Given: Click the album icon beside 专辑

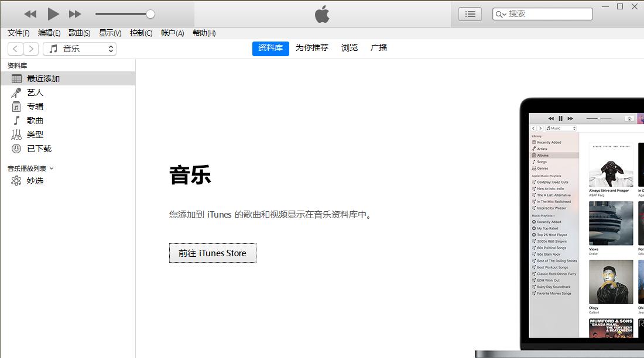Looking at the screenshot, I should click(x=16, y=106).
